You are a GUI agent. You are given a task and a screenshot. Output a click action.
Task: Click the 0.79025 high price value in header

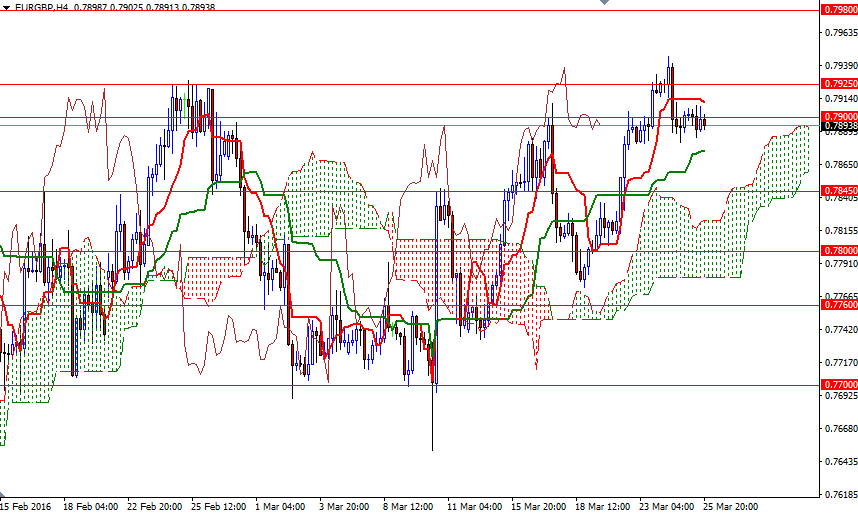pos(126,7)
